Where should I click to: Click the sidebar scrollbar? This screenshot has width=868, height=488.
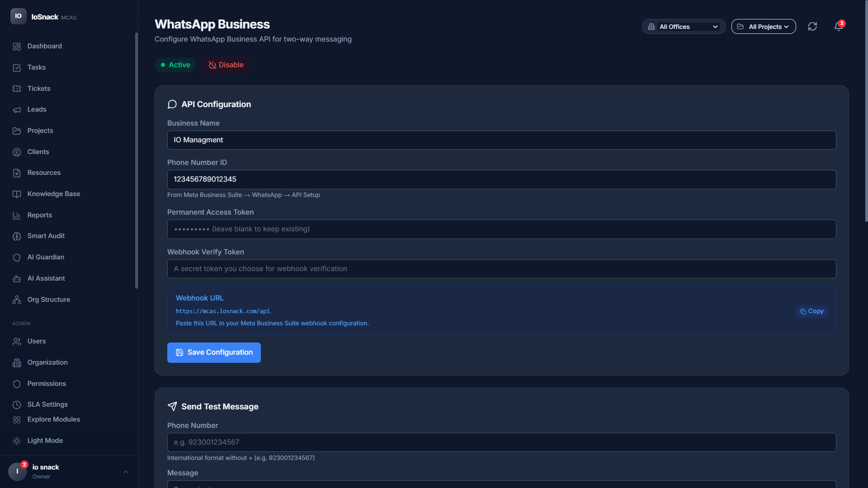point(136,160)
